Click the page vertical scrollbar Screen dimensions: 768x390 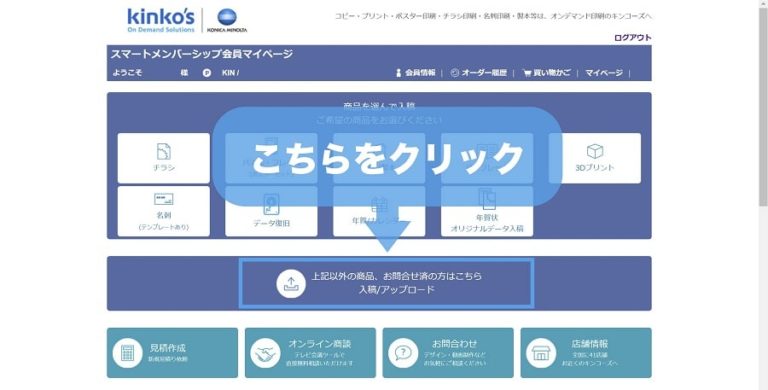[763, 195]
